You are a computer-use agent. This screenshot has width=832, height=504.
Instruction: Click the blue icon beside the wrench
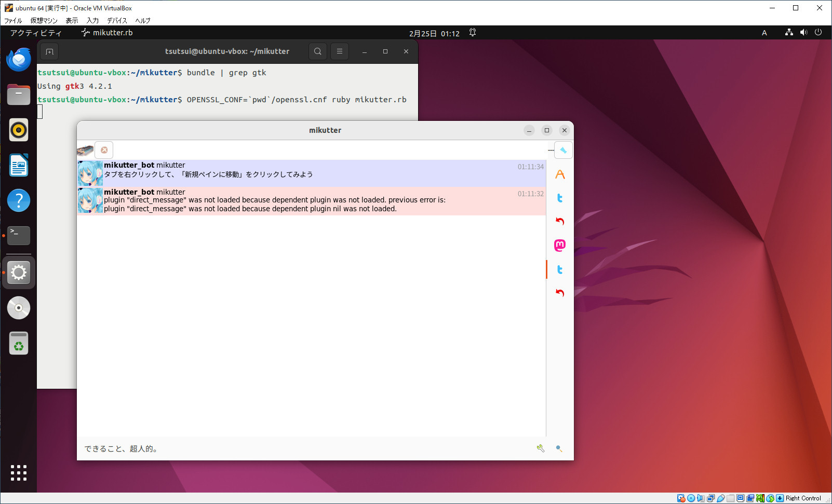pyautogui.click(x=559, y=448)
